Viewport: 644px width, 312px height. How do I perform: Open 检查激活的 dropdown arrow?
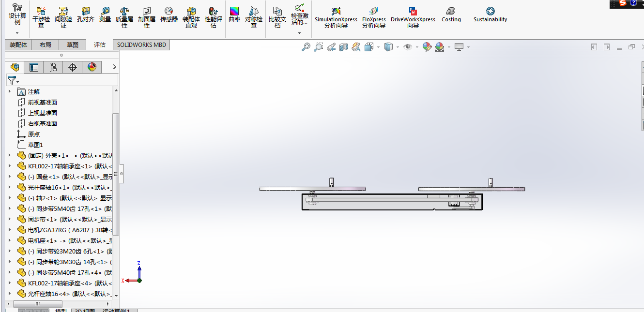(300, 33)
